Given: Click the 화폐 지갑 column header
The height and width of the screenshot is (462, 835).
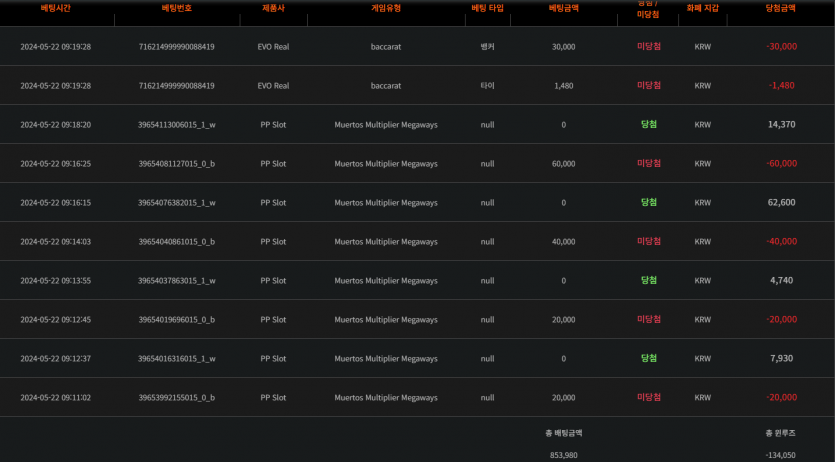Looking at the screenshot, I should coord(702,8).
